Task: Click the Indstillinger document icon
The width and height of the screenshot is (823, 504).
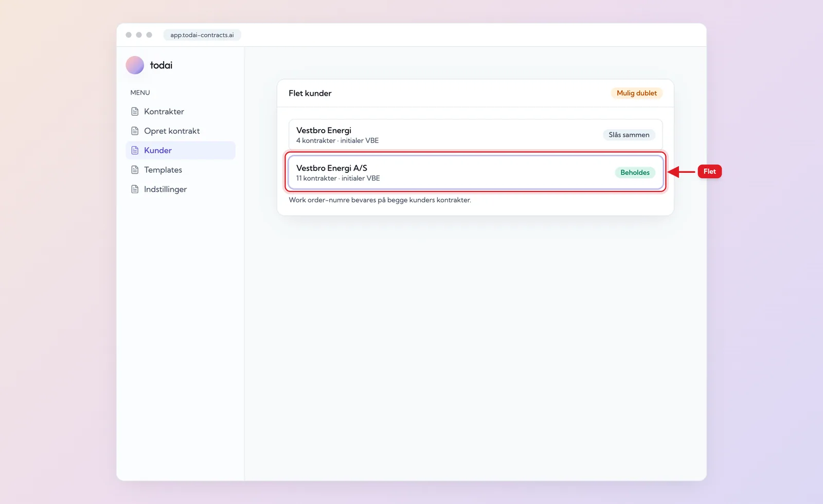Action: tap(135, 190)
